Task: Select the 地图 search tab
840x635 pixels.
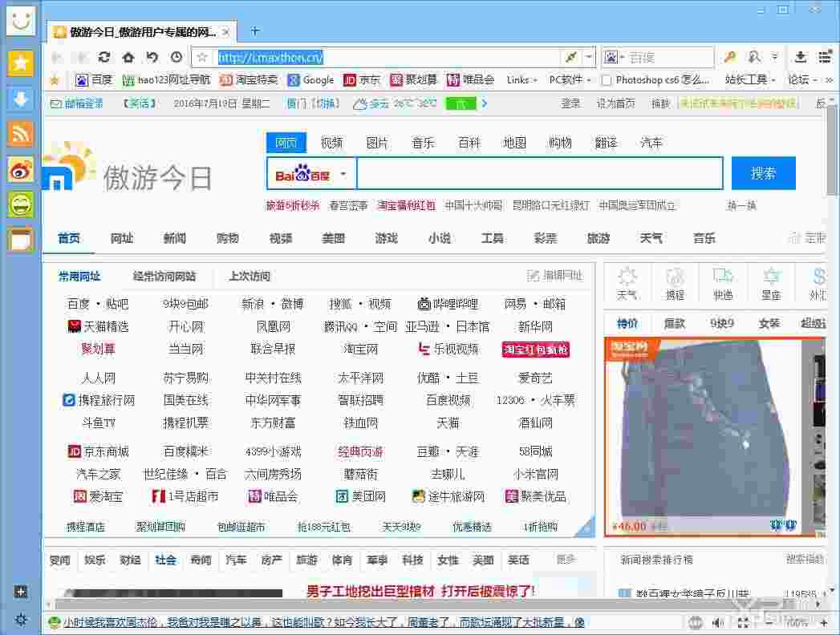Action: point(514,143)
